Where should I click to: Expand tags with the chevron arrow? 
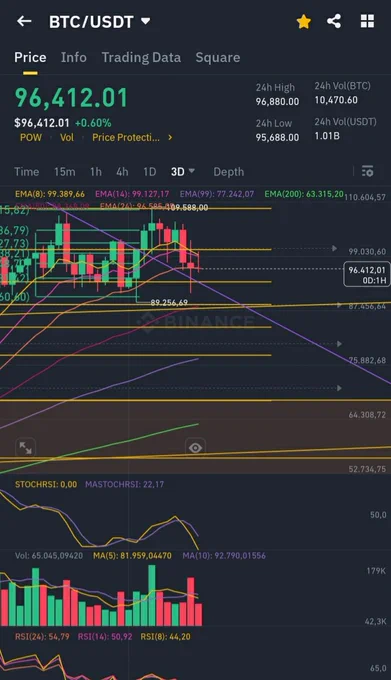pyautogui.click(x=170, y=137)
